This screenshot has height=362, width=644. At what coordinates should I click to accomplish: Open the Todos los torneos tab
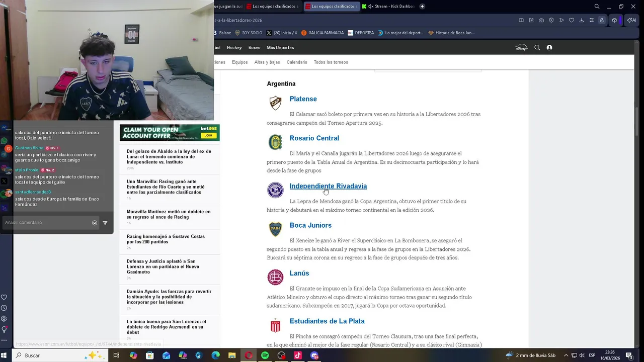tap(331, 62)
